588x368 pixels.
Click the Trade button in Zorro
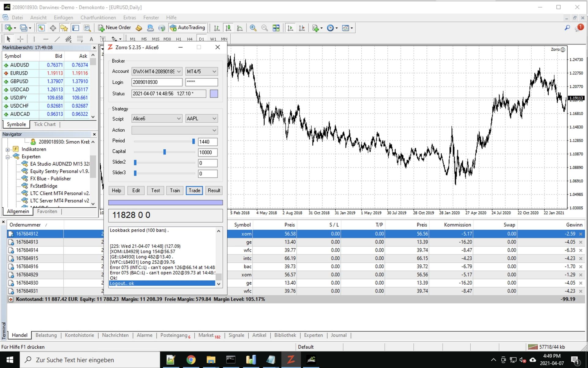point(194,190)
